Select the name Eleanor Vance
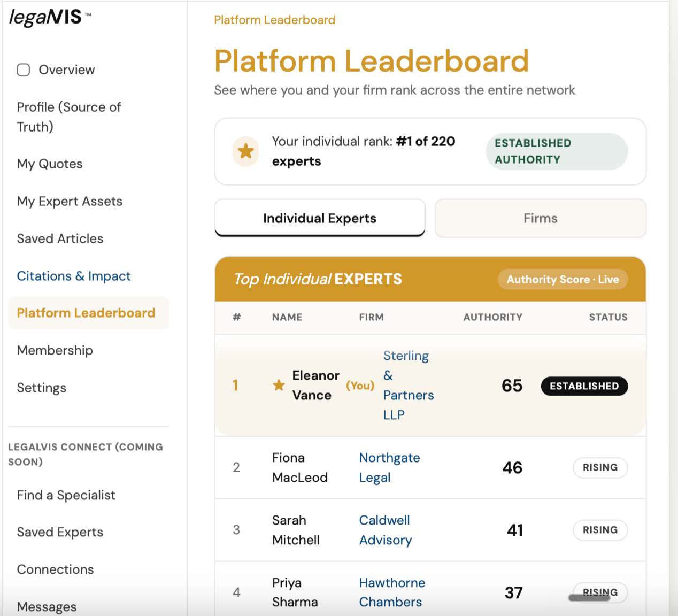Image resolution: width=678 pixels, height=616 pixels. pos(315,385)
